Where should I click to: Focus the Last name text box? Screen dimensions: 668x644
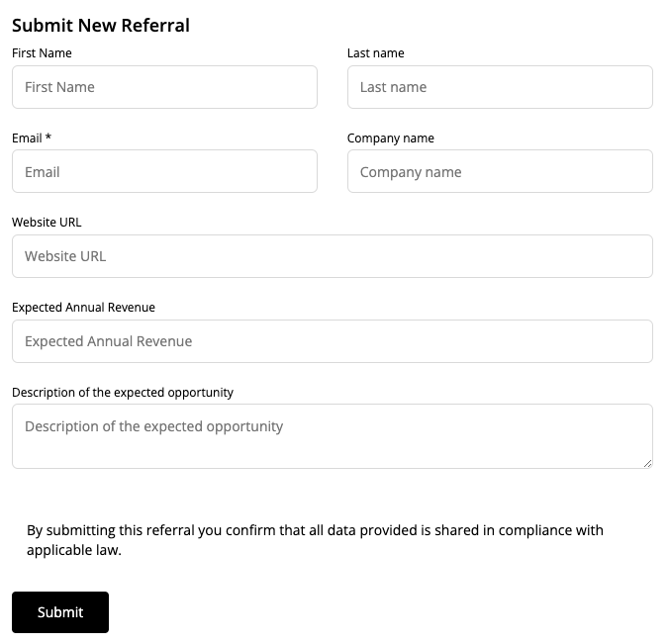[x=500, y=87]
